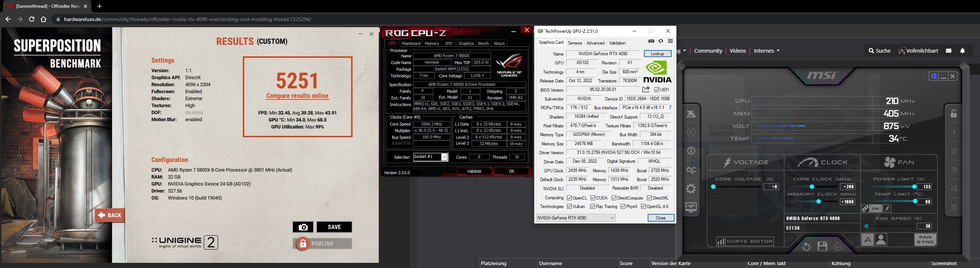Open the Mainboard tab in ROG CPU-Z
Screen dimensions: 980x268
coord(411,43)
